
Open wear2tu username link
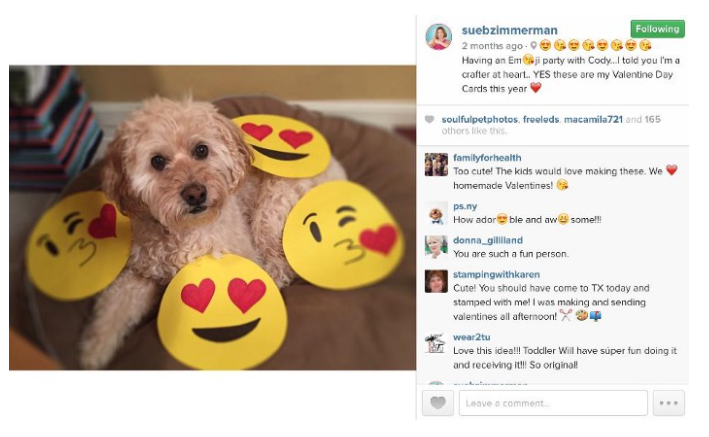pyautogui.click(x=472, y=337)
